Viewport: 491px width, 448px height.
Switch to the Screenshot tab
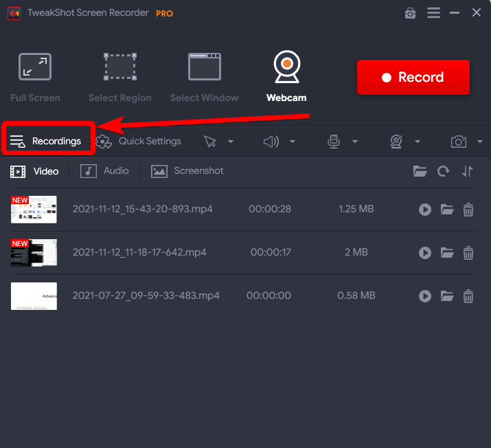click(187, 171)
